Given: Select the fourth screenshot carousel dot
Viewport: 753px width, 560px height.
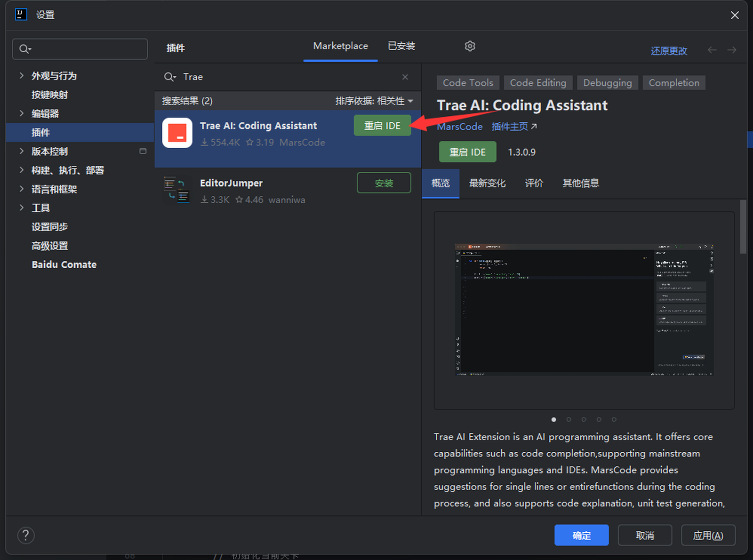Looking at the screenshot, I should (x=599, y=419).
